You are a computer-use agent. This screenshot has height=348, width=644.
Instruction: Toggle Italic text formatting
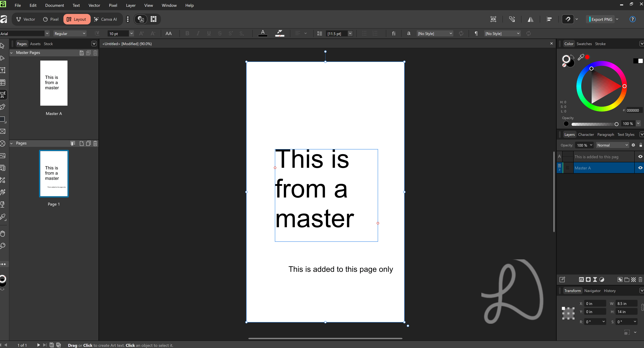(198, 34)
